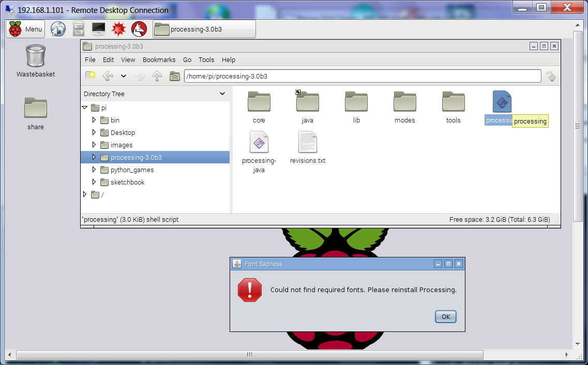Select sketchbook folder in directory tree
The height and width of the screenshot is (365, 588).
(x=127, y=182)
